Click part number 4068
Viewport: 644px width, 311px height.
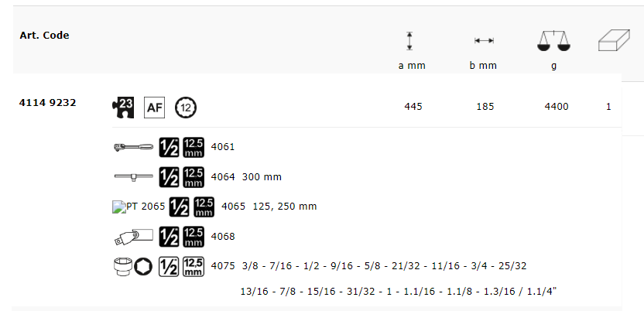(222, 236)
